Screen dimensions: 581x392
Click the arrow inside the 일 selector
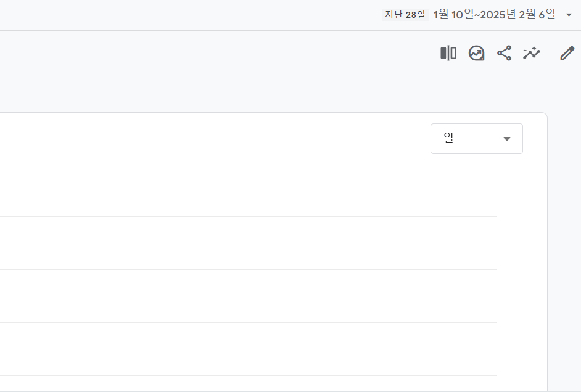[x=506, y=139]
